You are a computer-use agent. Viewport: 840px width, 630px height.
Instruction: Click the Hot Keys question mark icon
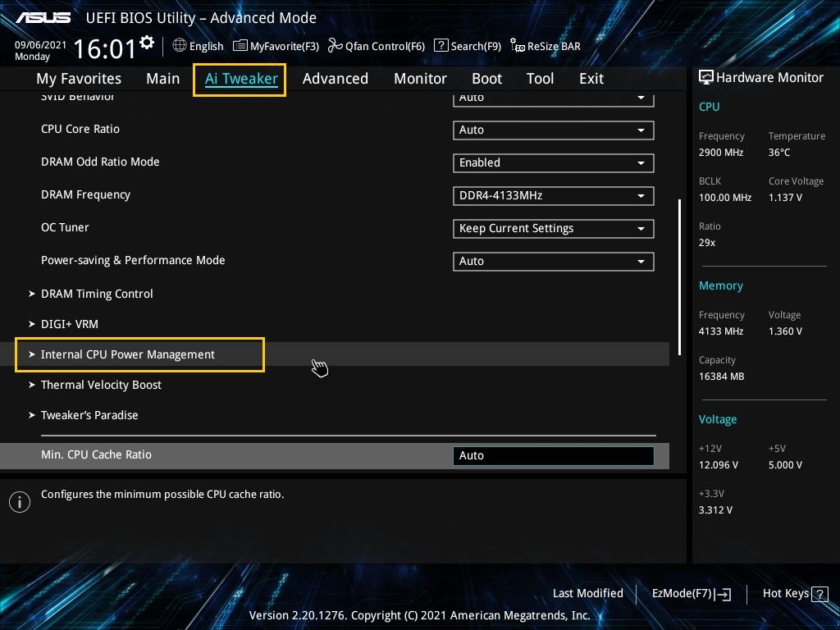[819, 594]
